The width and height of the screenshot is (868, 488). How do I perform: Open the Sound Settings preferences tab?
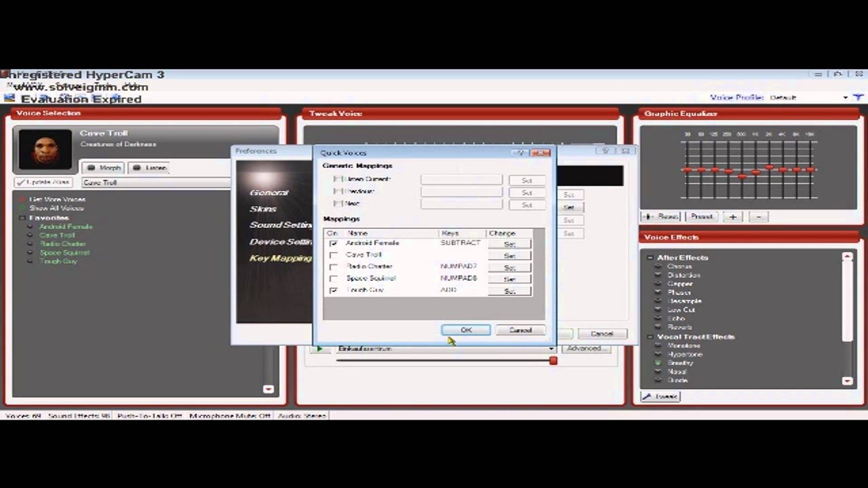(281, 225)
